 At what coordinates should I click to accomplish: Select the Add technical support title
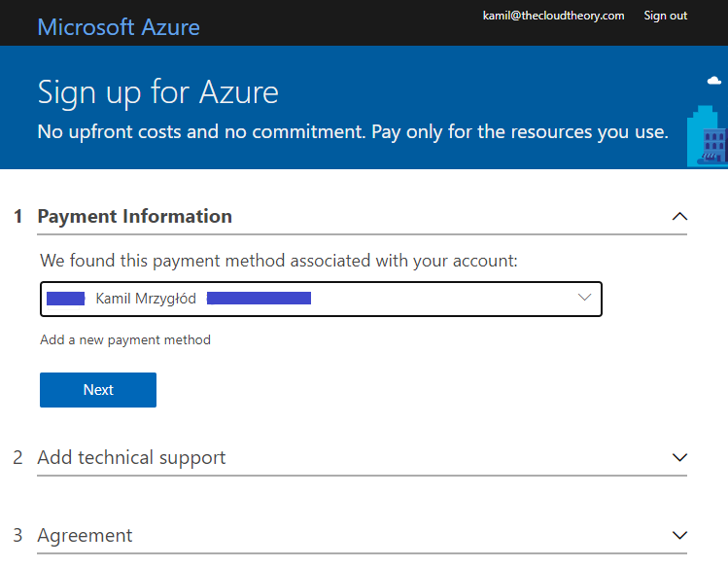131,457
